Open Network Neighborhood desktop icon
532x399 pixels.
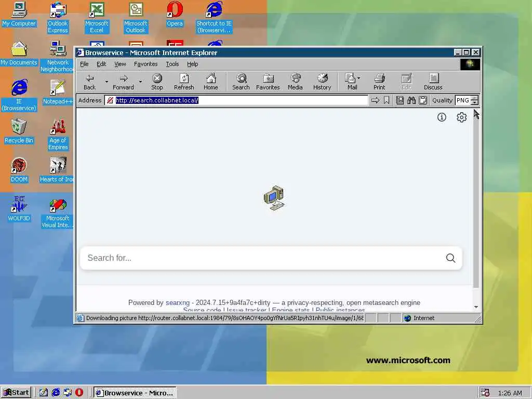tap(58, 57)
